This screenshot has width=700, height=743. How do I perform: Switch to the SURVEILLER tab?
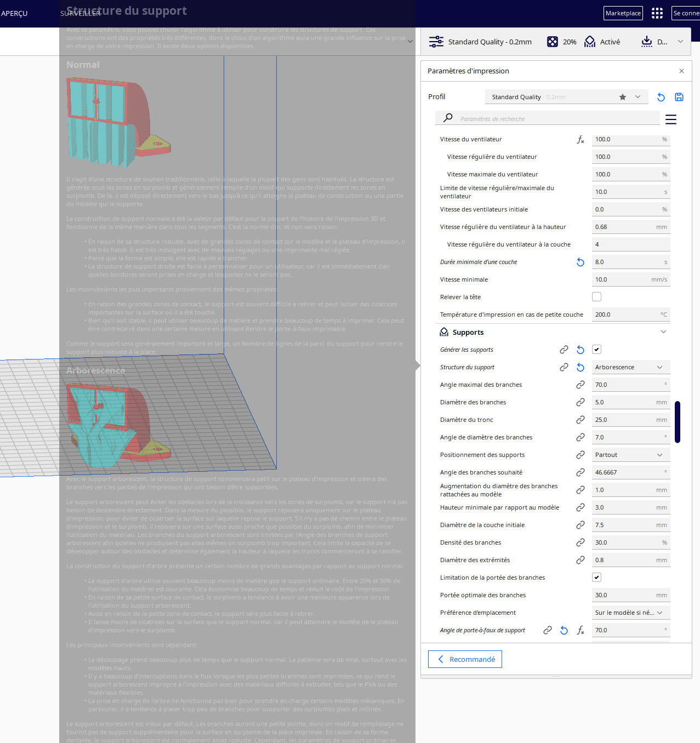[x=81, y=14]
